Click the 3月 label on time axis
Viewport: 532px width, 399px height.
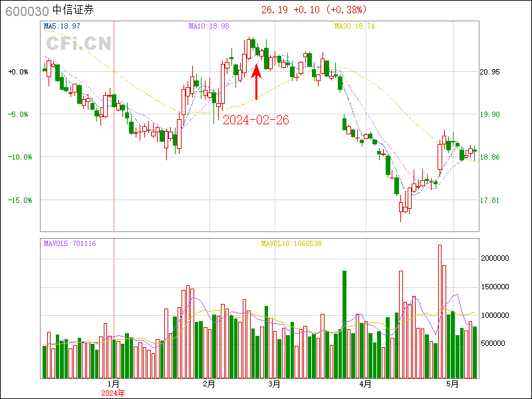coord(273,384)
